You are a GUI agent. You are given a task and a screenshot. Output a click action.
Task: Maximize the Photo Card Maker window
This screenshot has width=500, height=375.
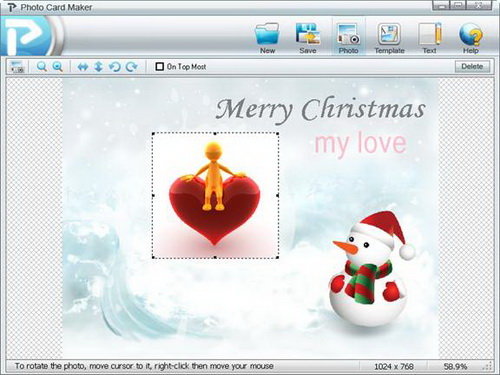[459, 5]
